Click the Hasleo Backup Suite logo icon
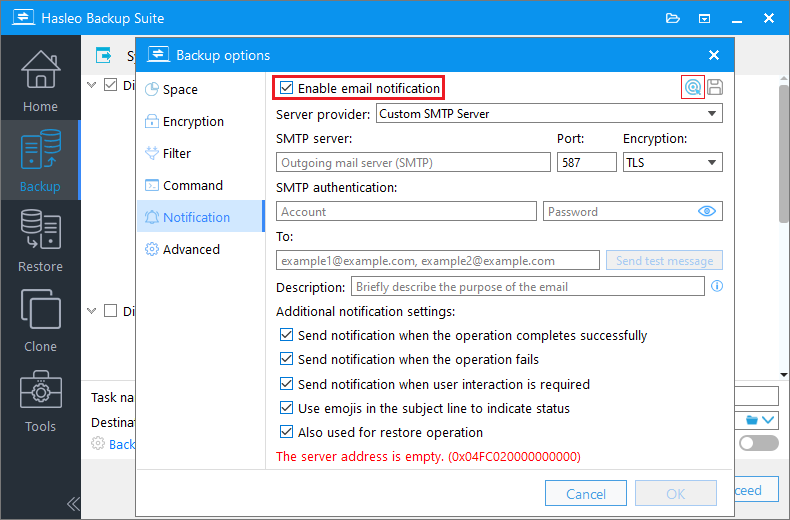The image size is (790, 520). [23, 18]
